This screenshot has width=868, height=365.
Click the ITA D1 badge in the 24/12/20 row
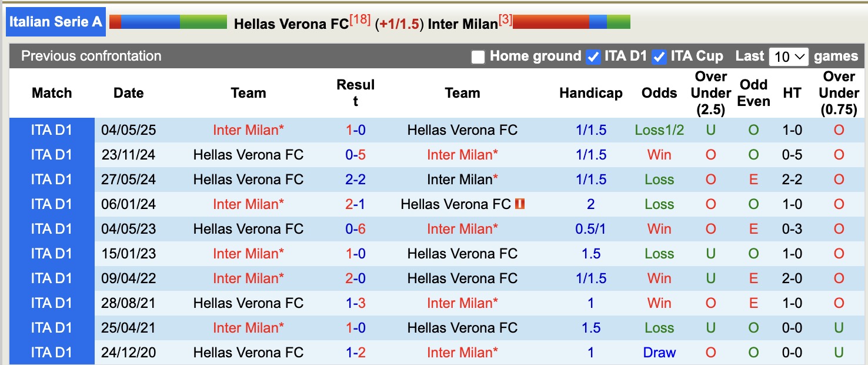coord(52,352)
